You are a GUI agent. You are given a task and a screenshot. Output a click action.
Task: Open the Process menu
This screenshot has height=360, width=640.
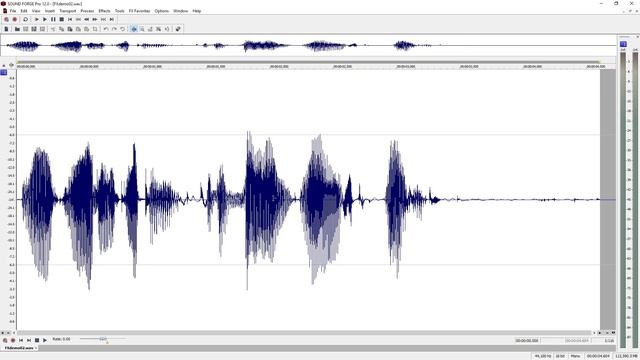pyautogui.click(x=87, y=11)
